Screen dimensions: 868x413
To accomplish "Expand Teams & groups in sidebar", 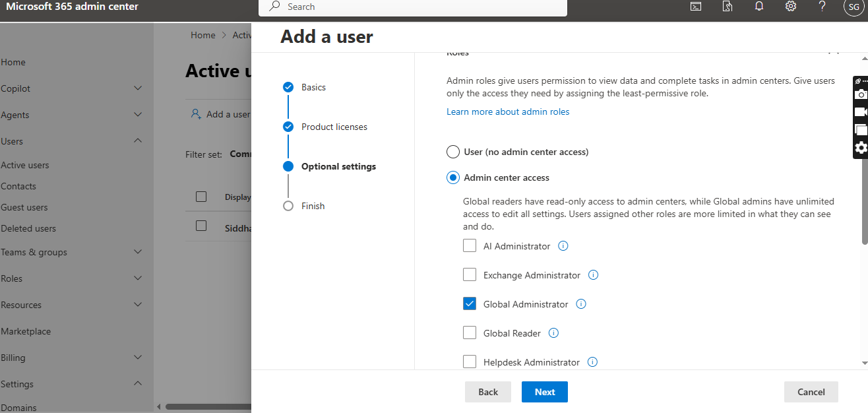I will tap(137, 252).
